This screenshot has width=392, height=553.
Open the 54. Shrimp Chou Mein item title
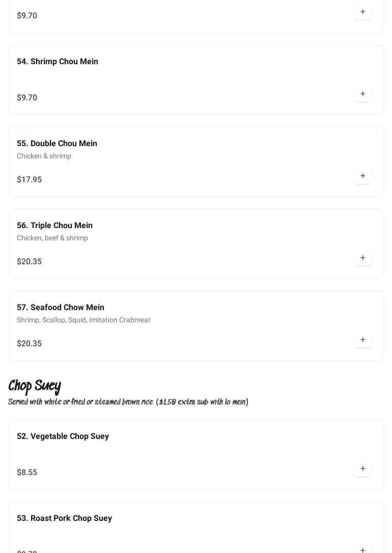(58, 62)
